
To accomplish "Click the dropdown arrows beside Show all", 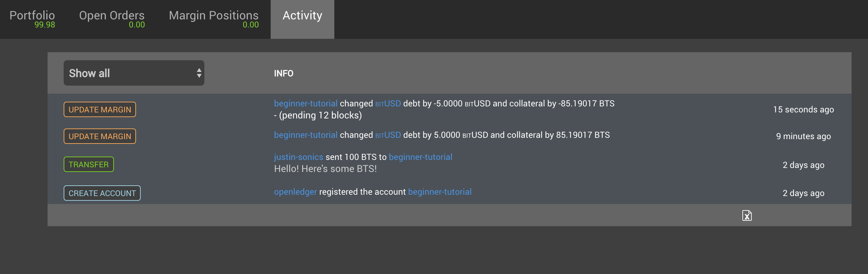I will 199,73.
